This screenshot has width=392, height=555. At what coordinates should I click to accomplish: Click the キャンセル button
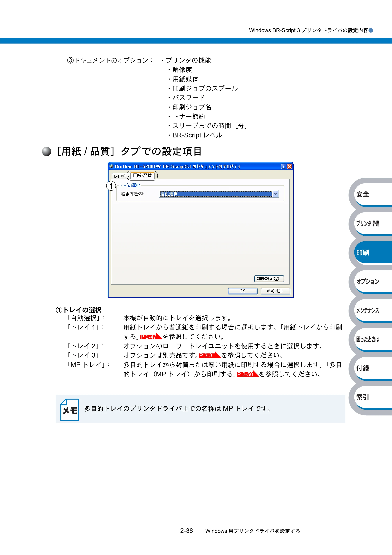(x=275, y=291)
